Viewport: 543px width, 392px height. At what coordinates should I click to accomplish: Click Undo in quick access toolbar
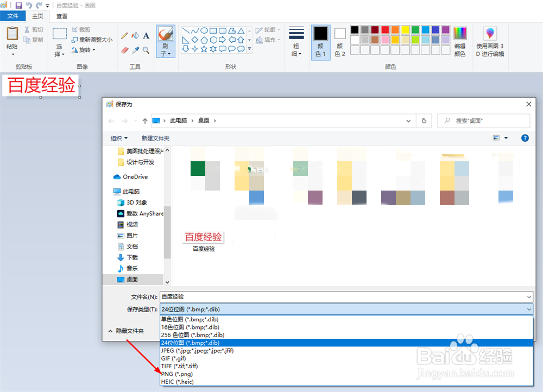tap(29, 5)
